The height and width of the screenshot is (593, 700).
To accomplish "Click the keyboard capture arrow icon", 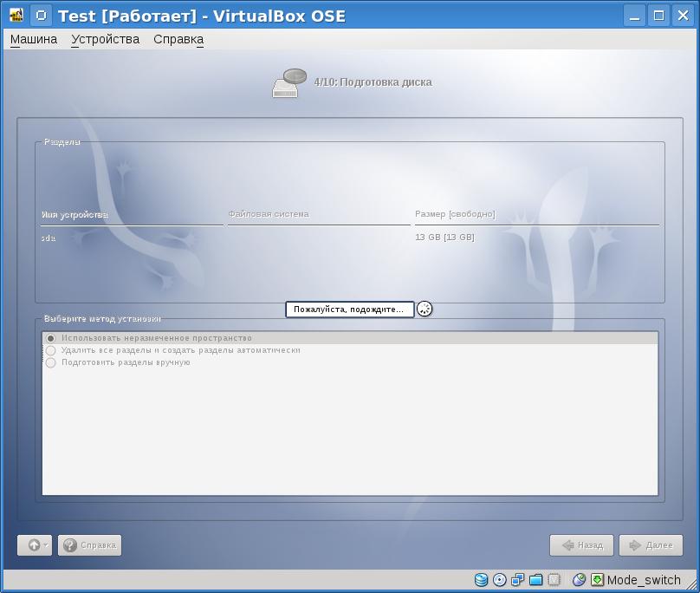I will (x=597, y=580).
